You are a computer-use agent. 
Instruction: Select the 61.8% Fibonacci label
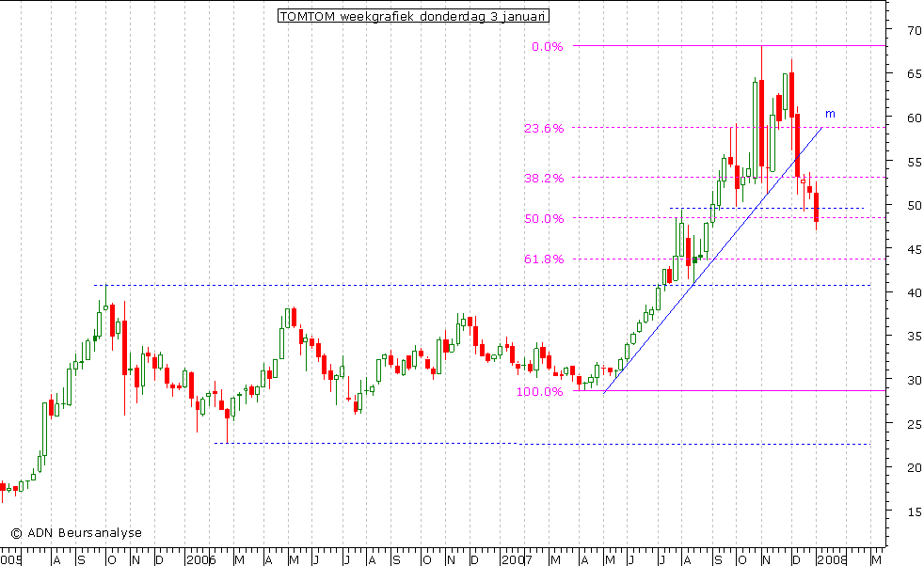544,259
